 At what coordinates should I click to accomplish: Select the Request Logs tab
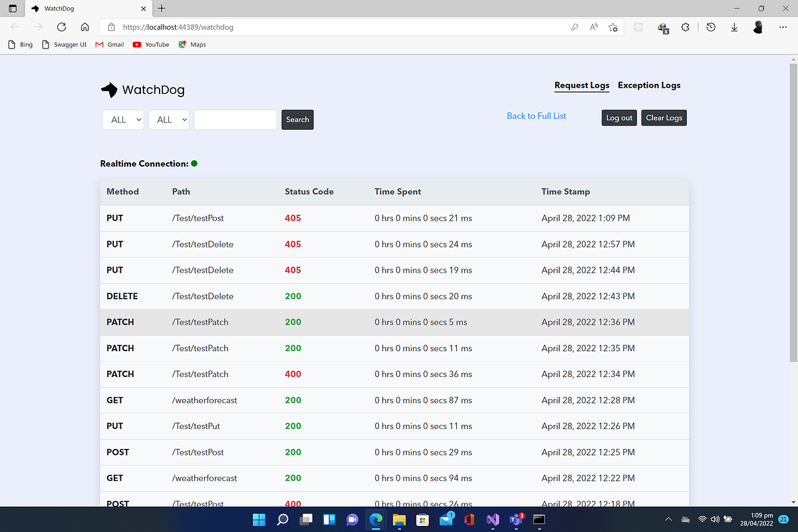(581, 85)
